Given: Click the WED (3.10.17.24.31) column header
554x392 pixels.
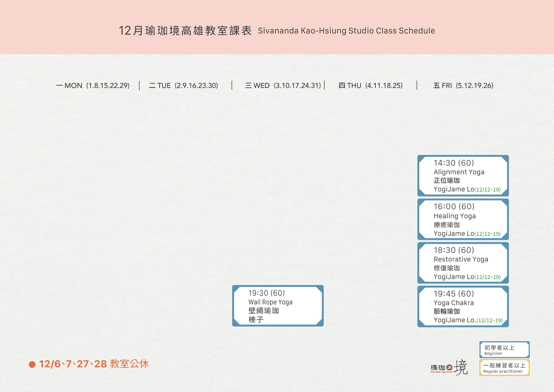Looking at the screenshot, I should [x=283, y=85].
